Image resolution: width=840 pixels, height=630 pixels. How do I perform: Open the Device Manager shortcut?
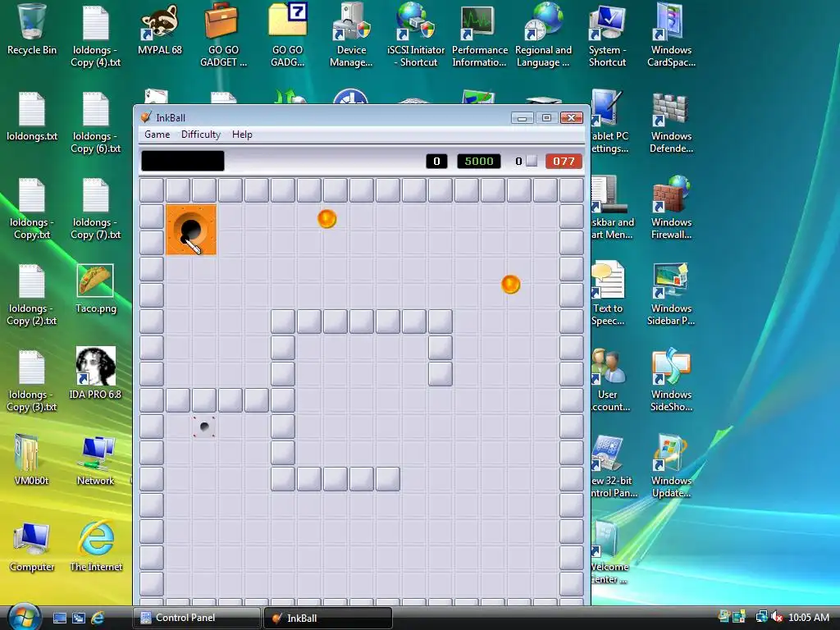(351, 34)
